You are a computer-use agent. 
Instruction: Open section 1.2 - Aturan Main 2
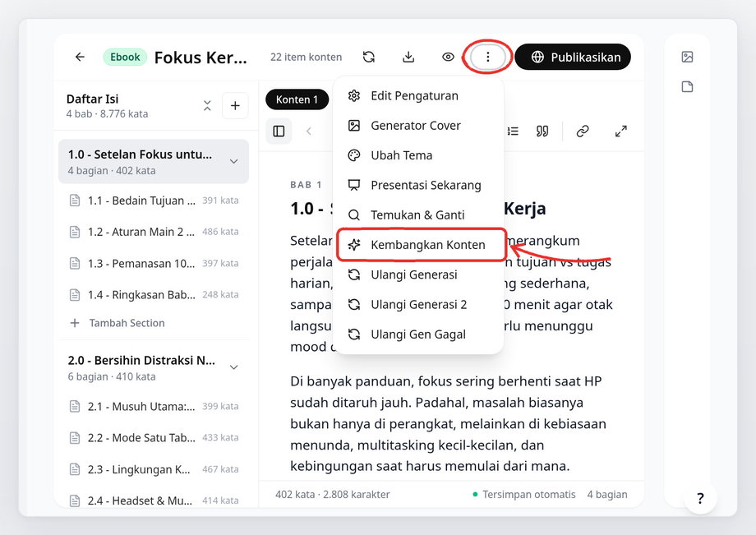click(x=154, y=232)
